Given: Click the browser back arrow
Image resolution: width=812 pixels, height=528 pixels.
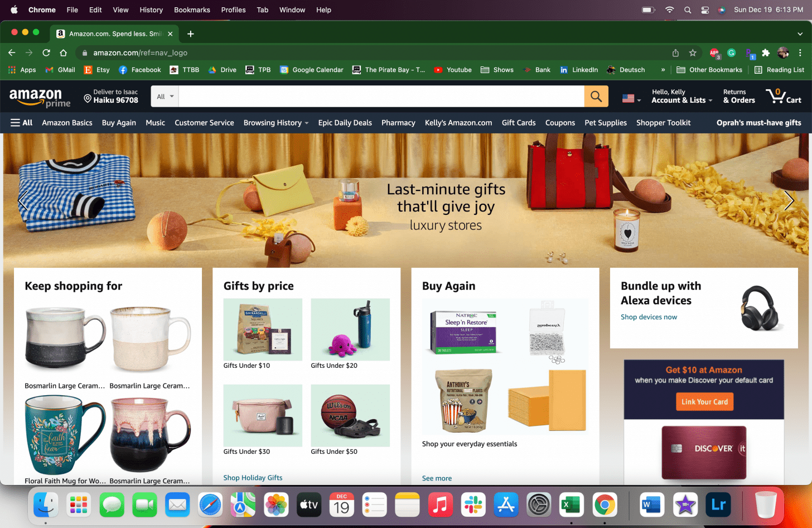Looking at the screenshot, I should (12, 52).
